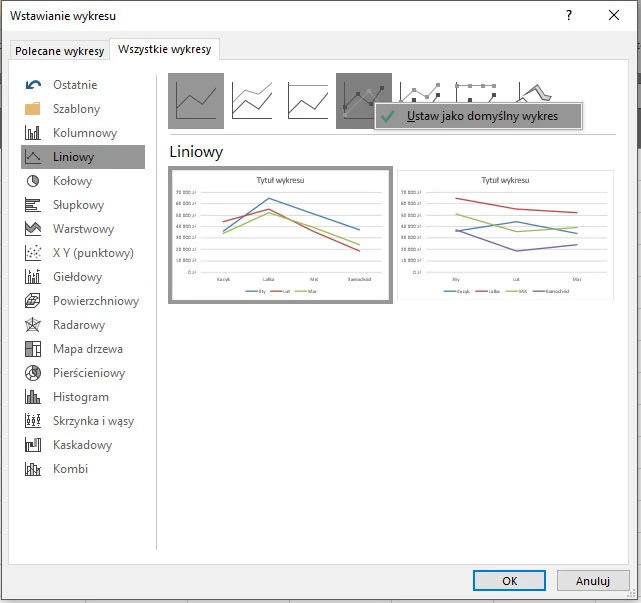
Task: Choose the stacked line chart subtype icon
Action: pyautogui.click(x=252, y=101)
